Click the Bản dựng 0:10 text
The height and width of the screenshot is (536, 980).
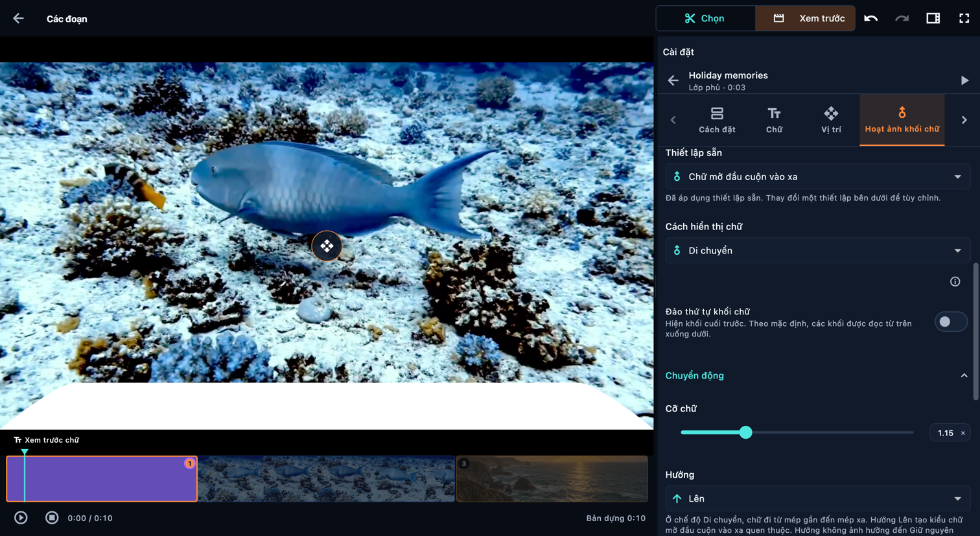tap(616, 519)
